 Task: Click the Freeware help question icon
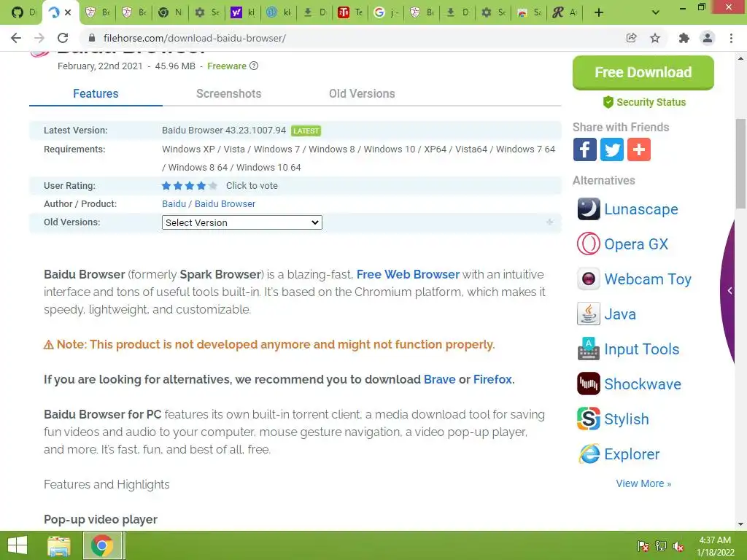coord(254,66)
